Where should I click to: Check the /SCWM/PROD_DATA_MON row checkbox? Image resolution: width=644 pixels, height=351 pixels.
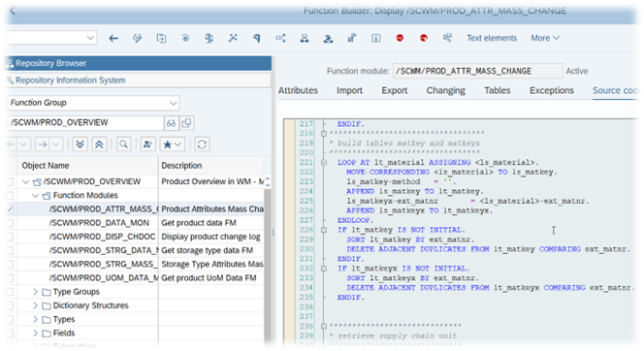(10, 223)
